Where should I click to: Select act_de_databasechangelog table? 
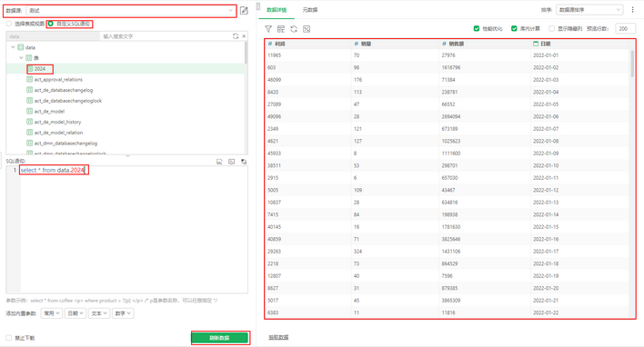coord(64,90)
